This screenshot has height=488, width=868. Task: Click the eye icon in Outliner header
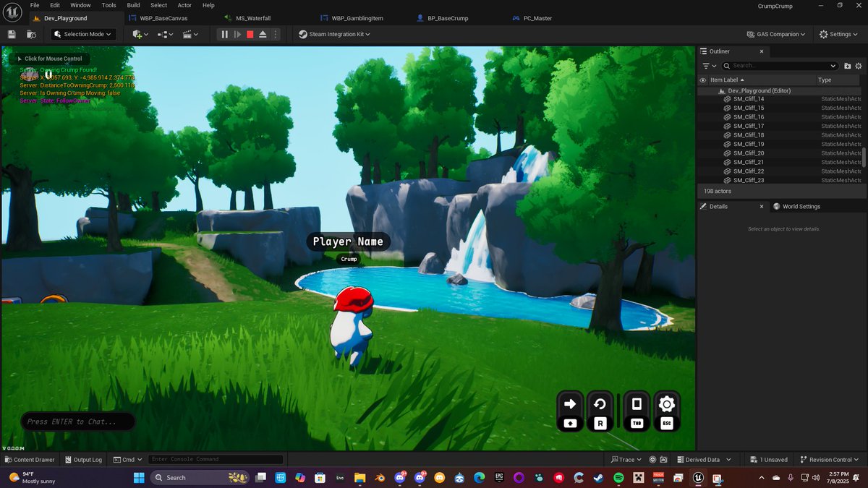(702, 80)
